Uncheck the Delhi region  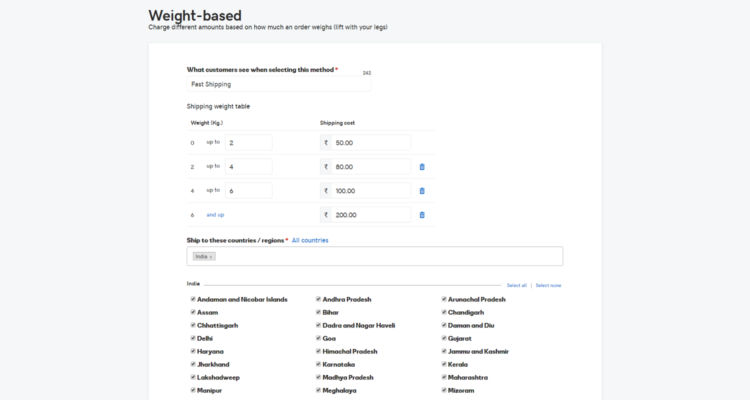(193, 338)
